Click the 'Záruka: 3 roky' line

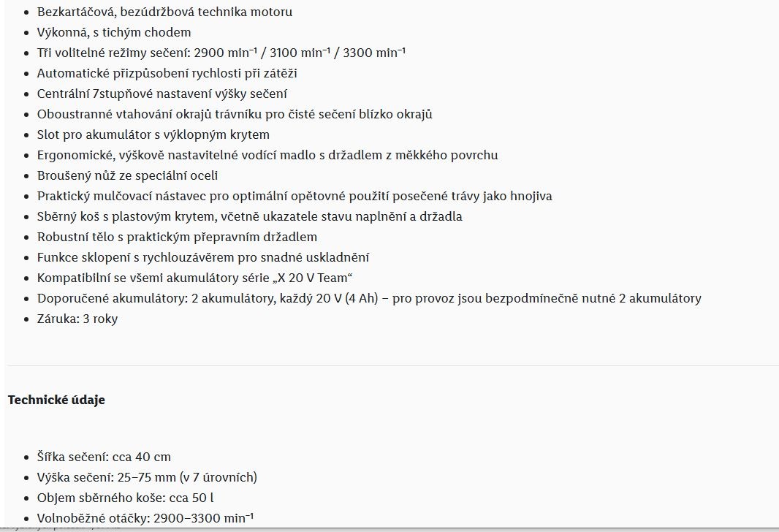(77, 319)
